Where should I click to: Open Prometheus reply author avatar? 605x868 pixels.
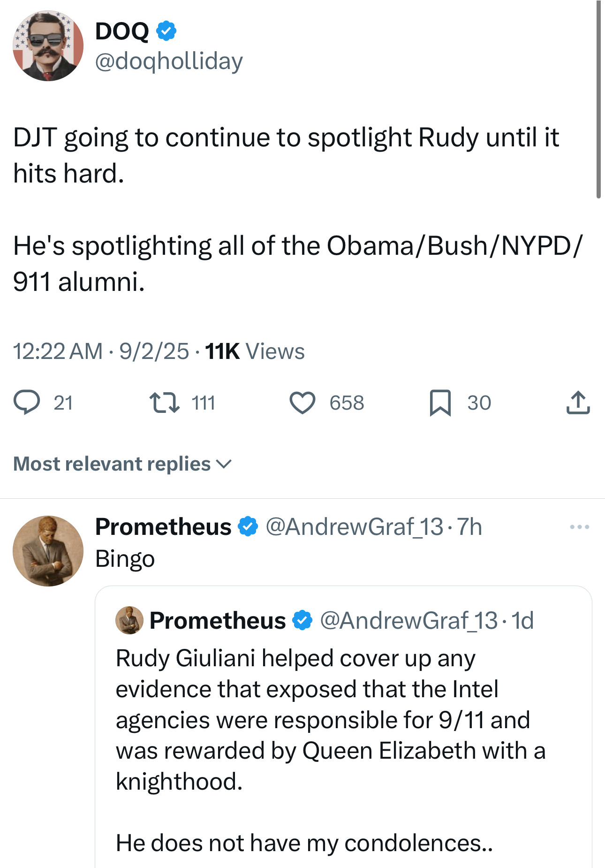click(x=48, y=551)
